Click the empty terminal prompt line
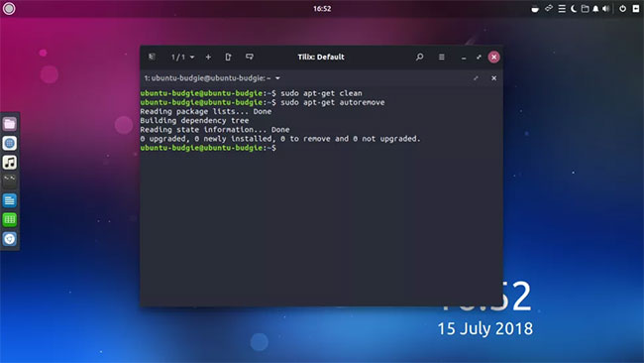The image size is (644, 363). point(208,148)
